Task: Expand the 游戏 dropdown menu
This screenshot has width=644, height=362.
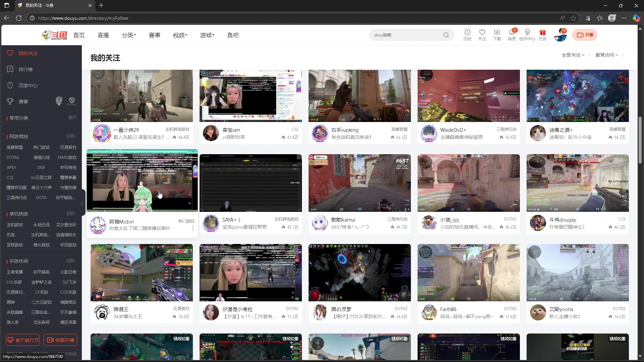Action: (207, 35)
